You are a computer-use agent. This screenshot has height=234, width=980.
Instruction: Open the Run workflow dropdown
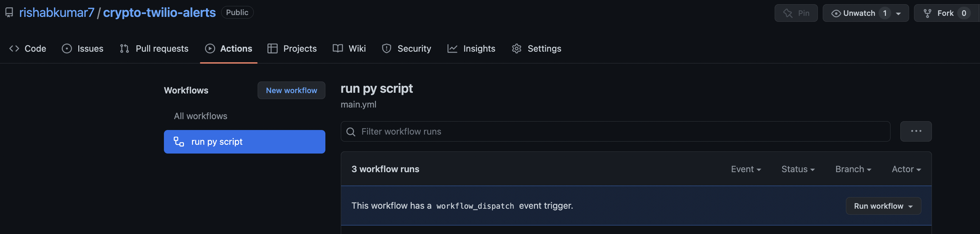[x=883, y=206]
